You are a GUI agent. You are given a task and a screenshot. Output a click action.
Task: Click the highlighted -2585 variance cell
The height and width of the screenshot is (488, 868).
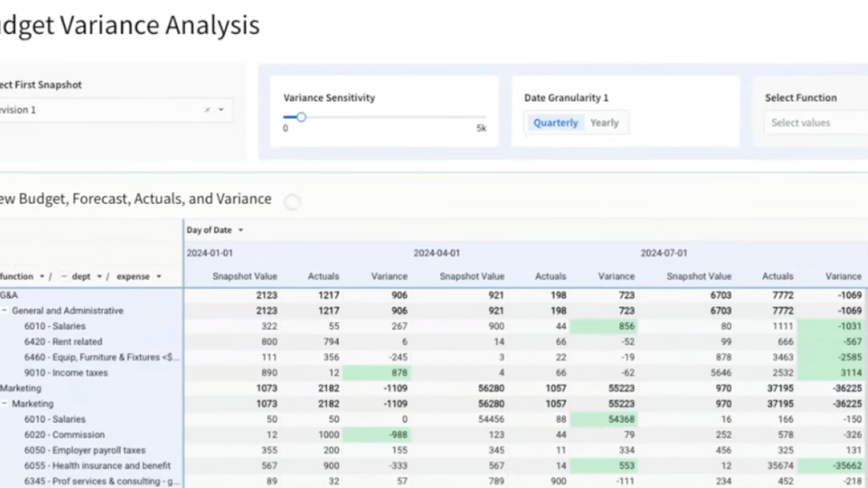coord(831,357)
